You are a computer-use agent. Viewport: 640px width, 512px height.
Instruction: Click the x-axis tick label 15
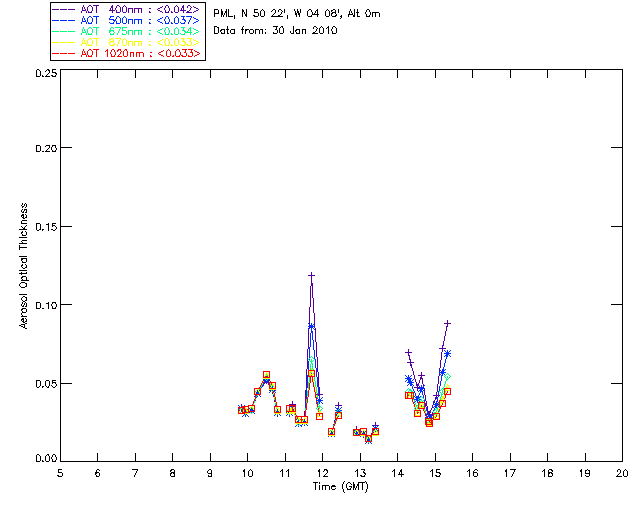click(435, 474)
